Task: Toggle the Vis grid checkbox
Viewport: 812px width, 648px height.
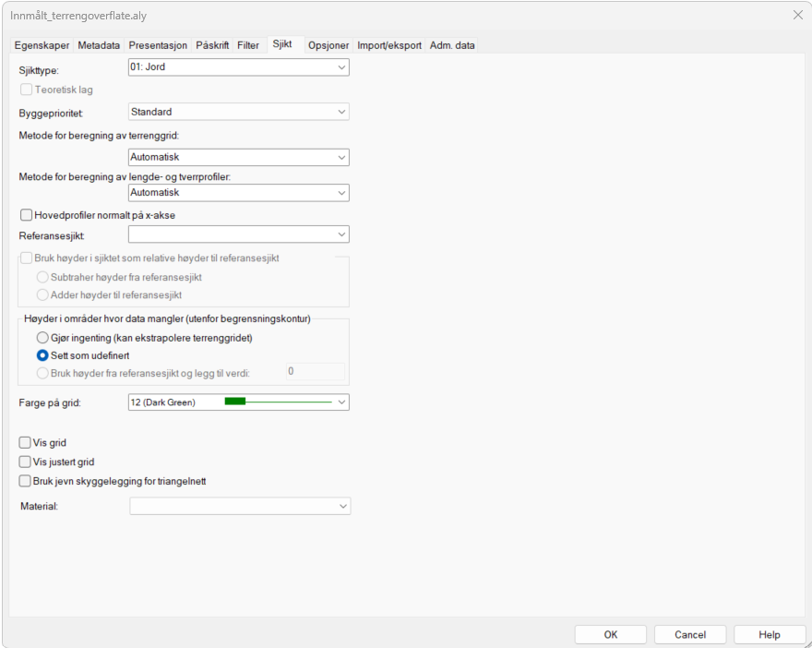Action: click(x=26, y=443)
